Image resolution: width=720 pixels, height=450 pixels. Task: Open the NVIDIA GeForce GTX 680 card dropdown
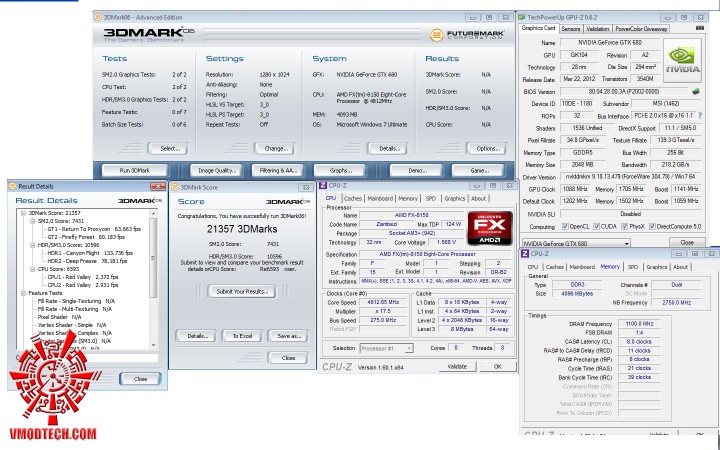coord(626,243)
